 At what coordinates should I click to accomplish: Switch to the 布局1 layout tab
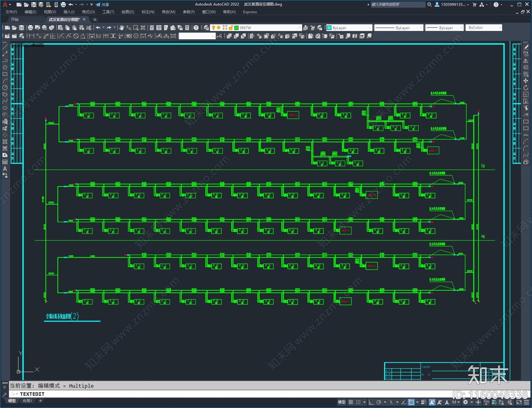pos(27,401)
